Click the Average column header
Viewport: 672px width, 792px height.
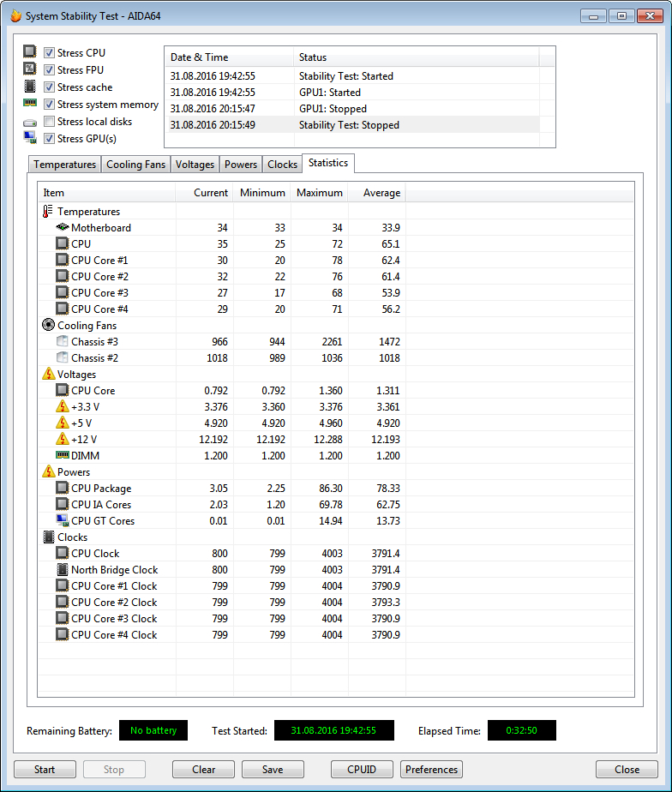377,193
